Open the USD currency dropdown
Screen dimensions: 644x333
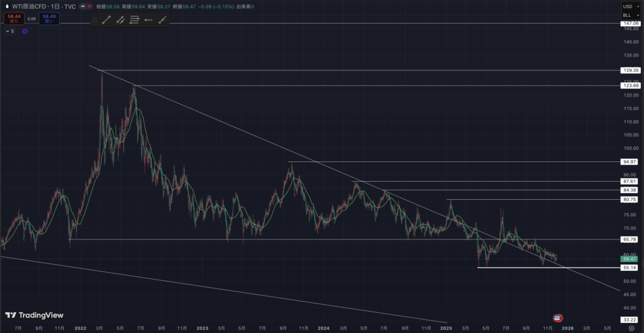pyautogui.click(x=627, y=6)
